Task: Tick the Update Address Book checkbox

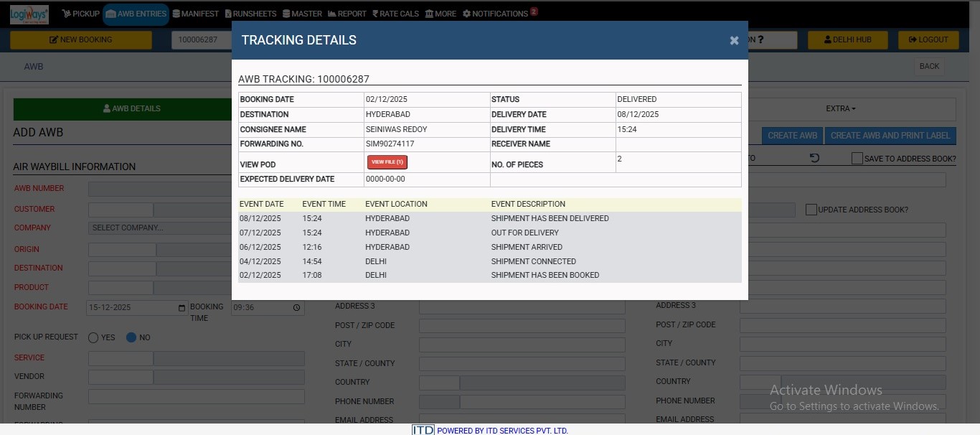Action: pos(811,210)
